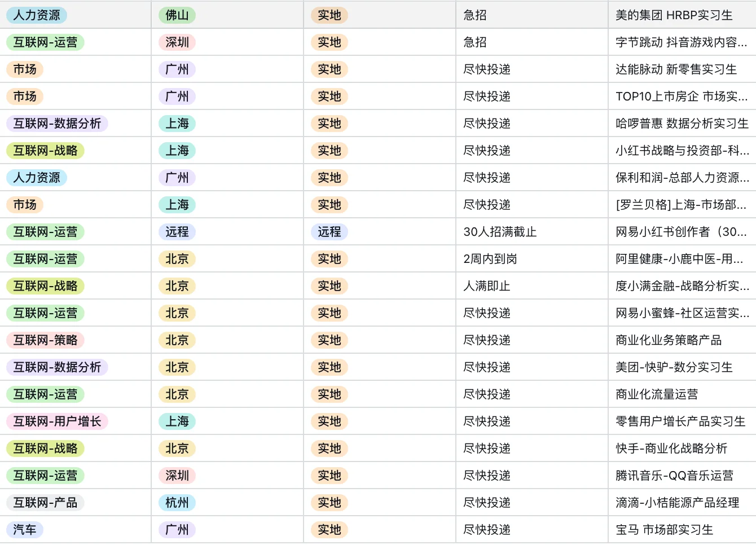
Task: Open the TOP10上市房企 市场实习 title cell
Action: coord(681,96)
